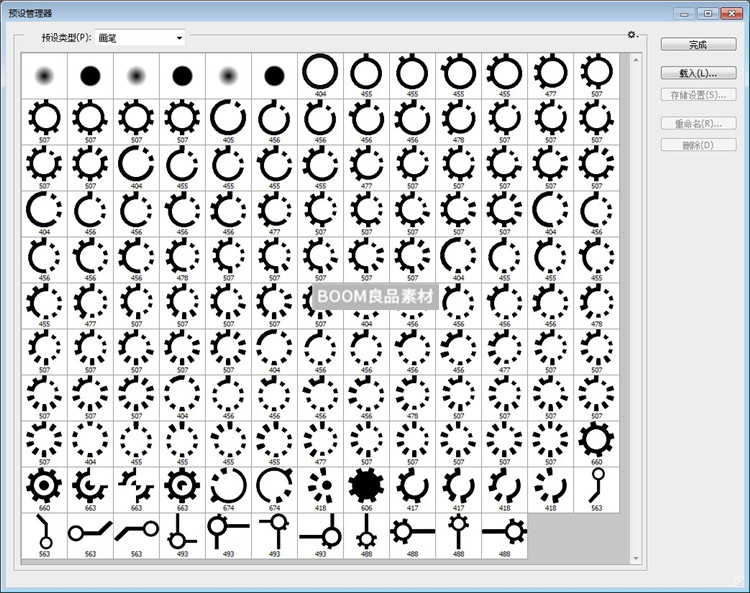This screenshot has width=750, height=593.
Task: Close the 预设管理器 dialog window
Action: pos(732,13)
